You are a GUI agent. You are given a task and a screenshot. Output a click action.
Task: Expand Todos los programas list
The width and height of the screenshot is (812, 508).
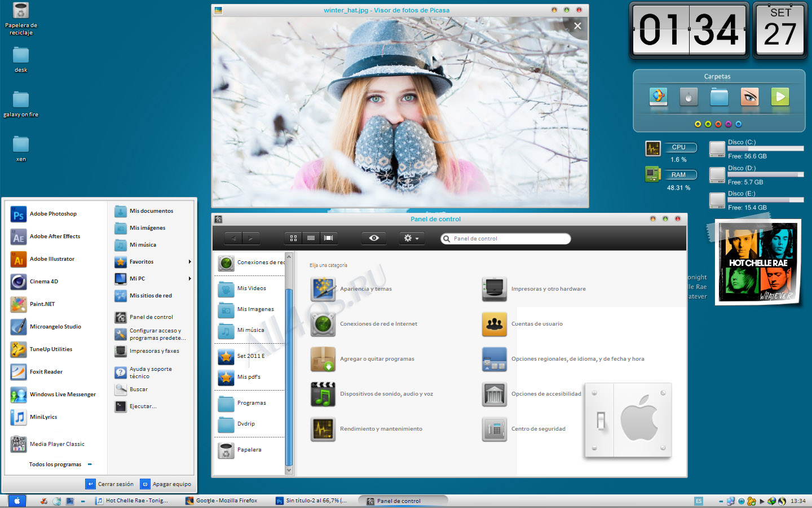click(x=55, y=465)
